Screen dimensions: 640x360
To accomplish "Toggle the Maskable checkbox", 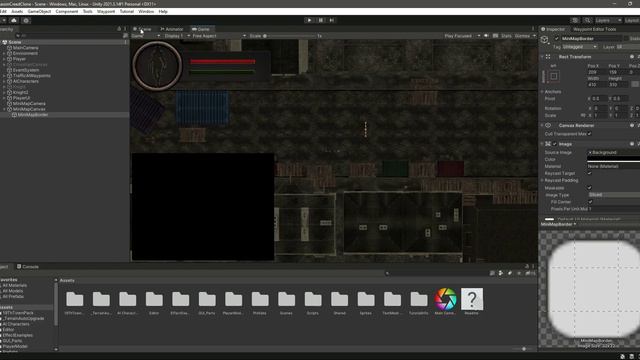I will (x=589, y=188).
